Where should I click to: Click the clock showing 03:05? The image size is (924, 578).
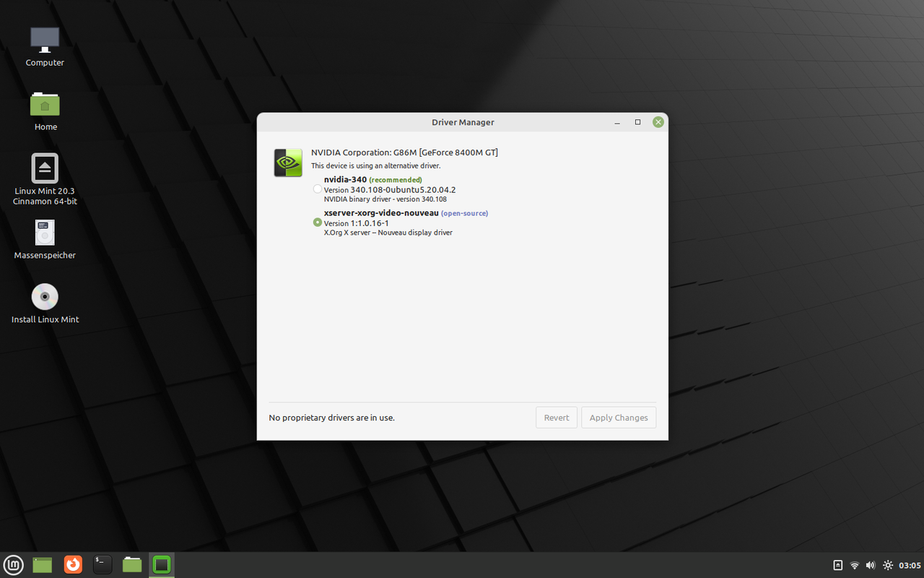(910, 565)
